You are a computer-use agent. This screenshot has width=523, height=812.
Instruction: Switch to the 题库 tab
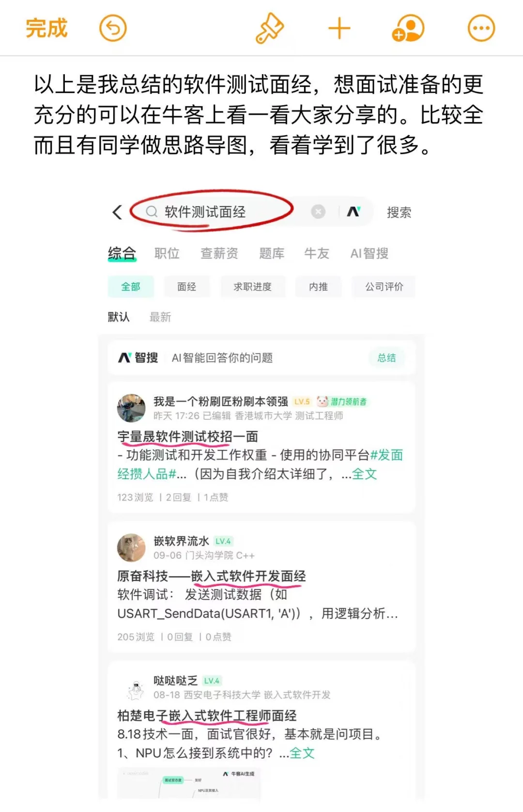click(272, 253)
